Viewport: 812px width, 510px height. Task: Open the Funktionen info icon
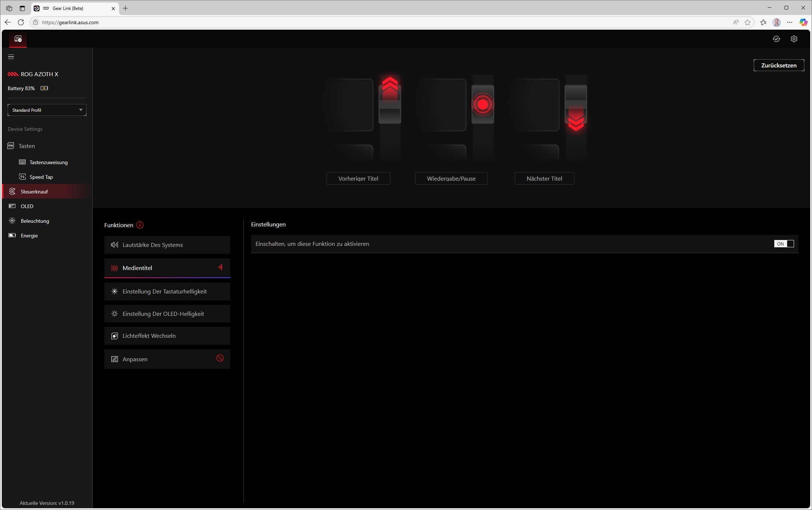tap(139, 225)
